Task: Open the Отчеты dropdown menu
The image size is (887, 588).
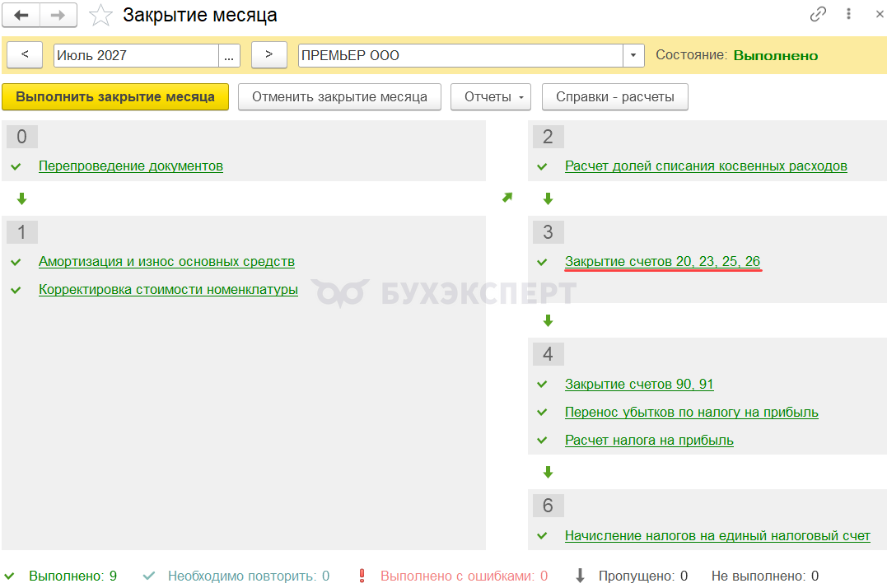Action: [x=491, y=97]
